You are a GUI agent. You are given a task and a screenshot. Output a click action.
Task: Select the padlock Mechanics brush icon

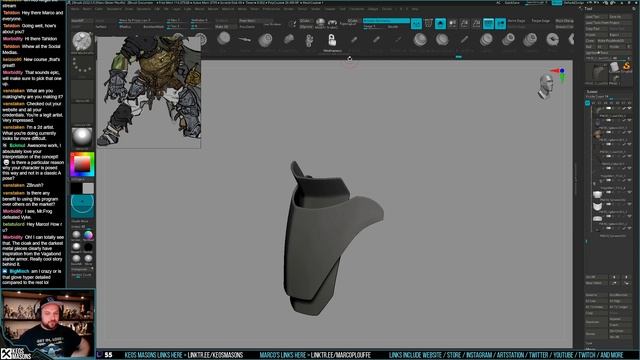332,40
